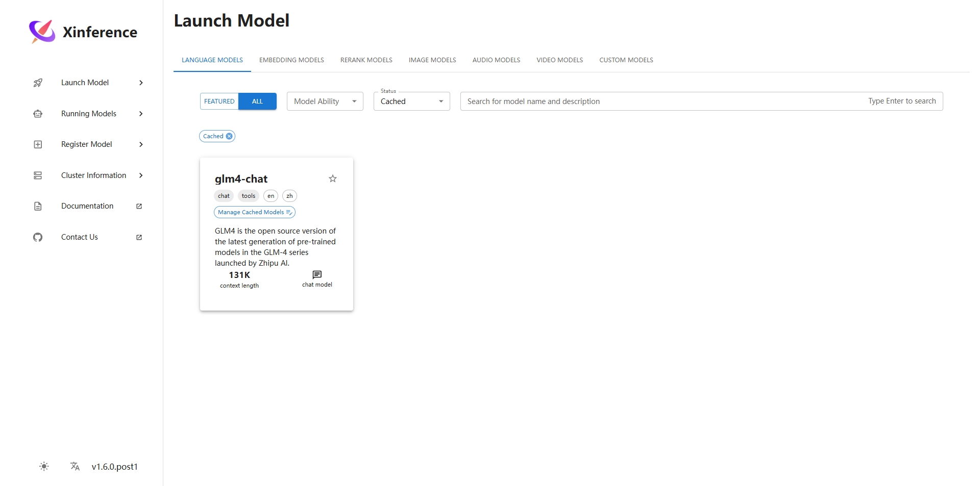Screen dimensions: 980x486
Task: Remove the Cached filter chip
Action: 229,136
